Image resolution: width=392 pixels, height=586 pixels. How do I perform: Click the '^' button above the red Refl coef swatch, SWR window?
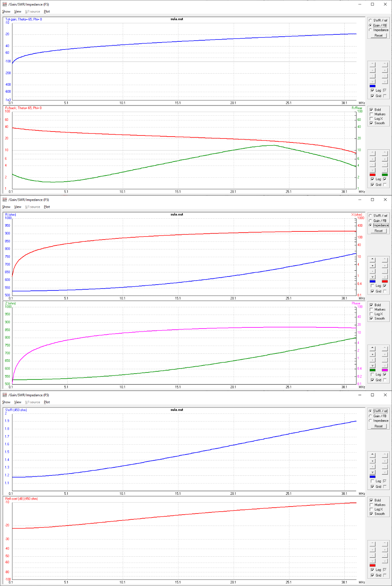[373, 544]
